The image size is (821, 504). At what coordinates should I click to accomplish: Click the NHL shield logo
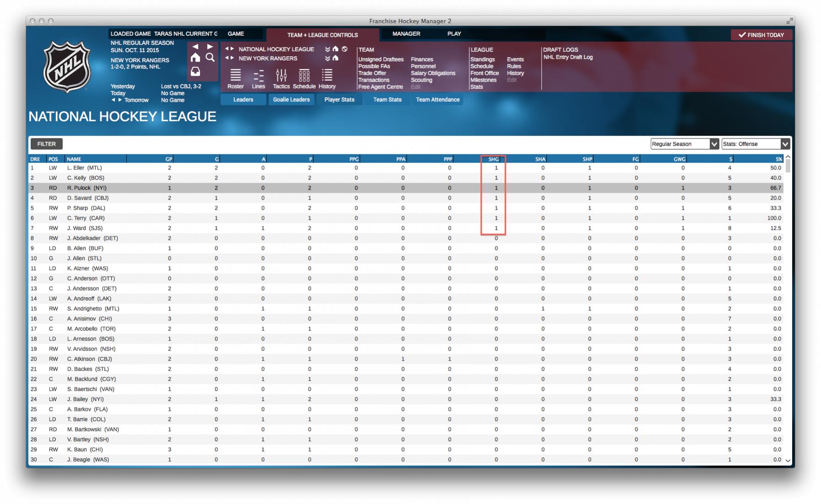[x=67, y=67]
